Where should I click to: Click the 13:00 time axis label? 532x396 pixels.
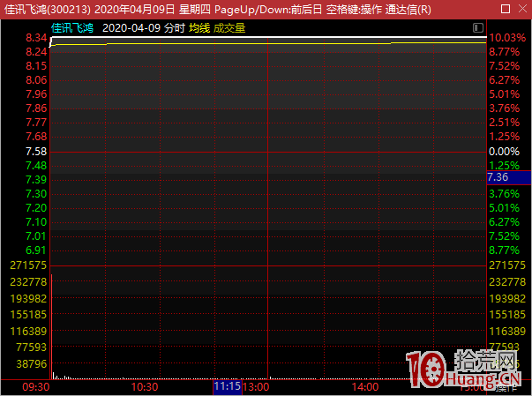tap(256, 387)
